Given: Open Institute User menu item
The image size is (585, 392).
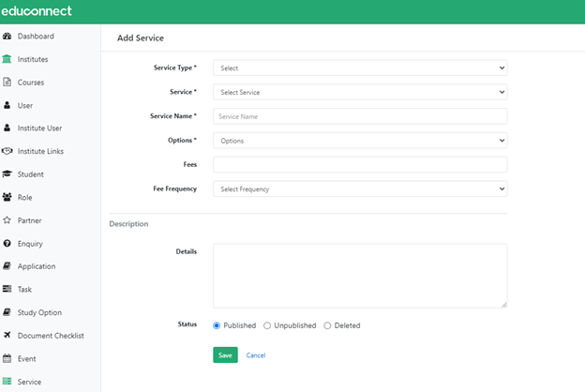Looking at the screenshot, I should tap(39, 128).
